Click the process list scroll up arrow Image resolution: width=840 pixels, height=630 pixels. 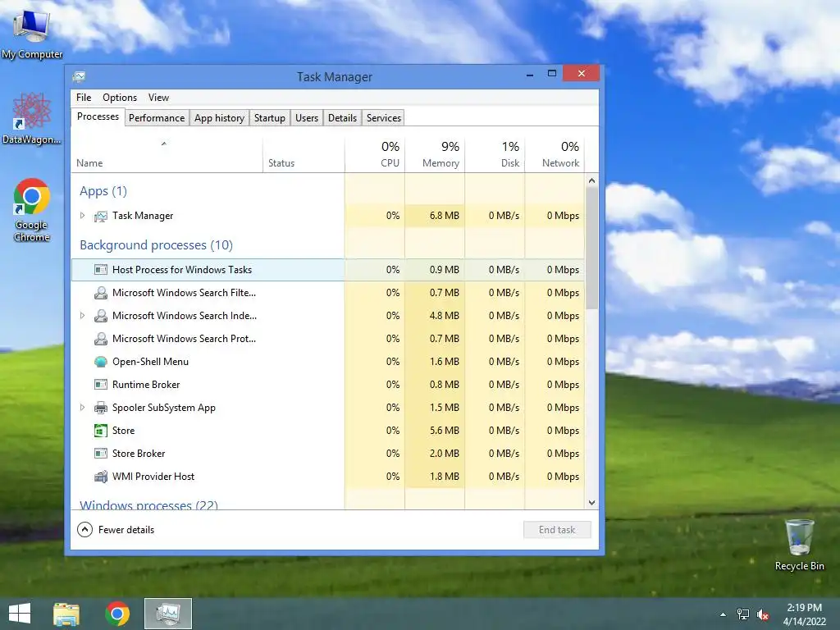(592, 181)
